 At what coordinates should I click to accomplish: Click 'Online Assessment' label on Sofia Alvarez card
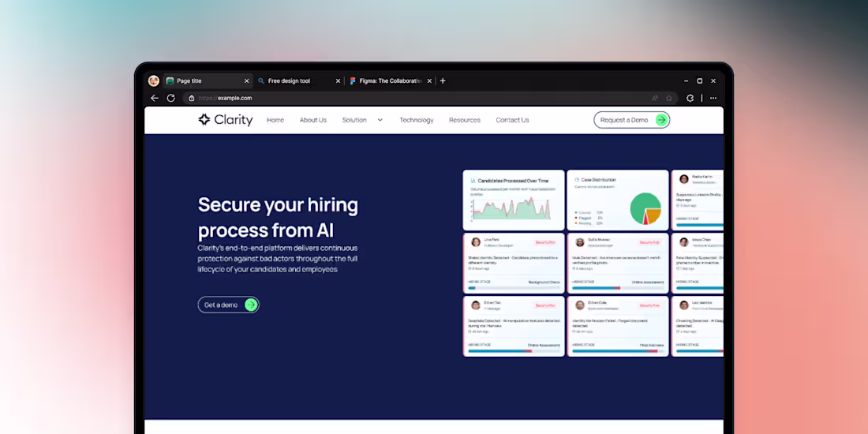(x=648, y=282)
